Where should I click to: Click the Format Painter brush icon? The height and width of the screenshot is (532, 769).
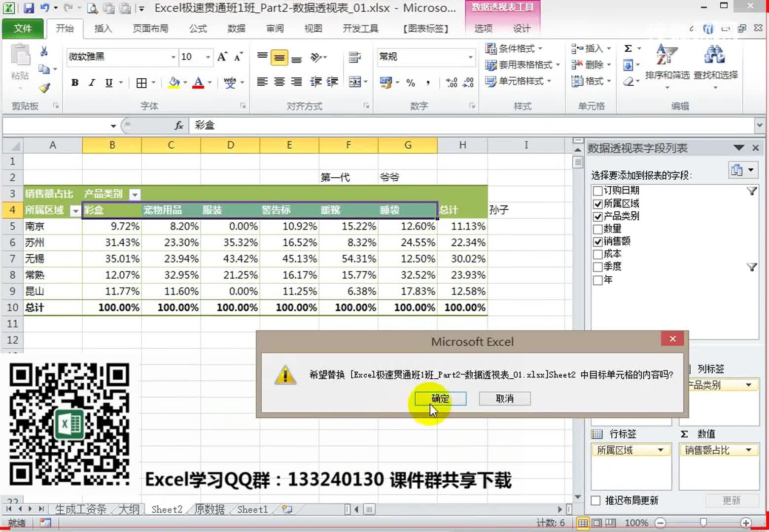[44, 88]
